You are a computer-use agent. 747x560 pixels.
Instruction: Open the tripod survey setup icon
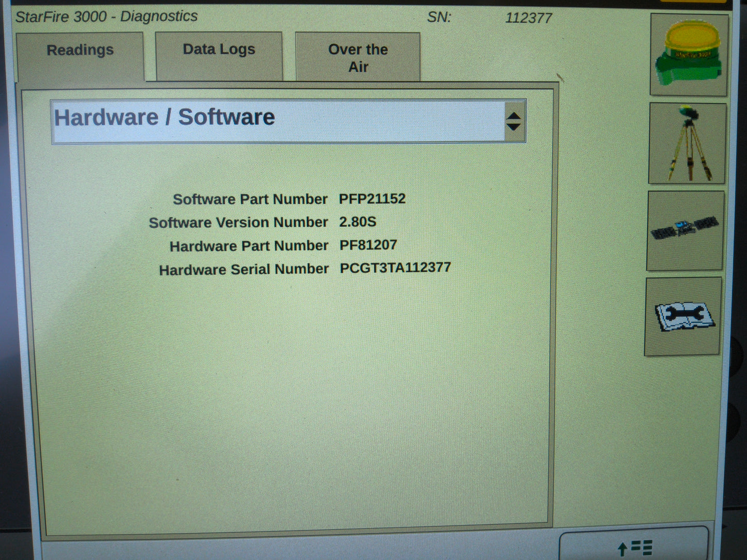tap(688, 144)
